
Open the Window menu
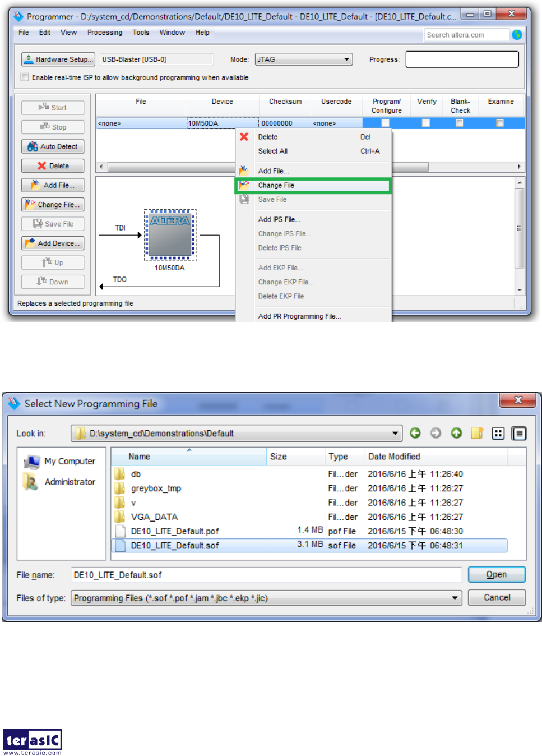[x=172, y=33]
